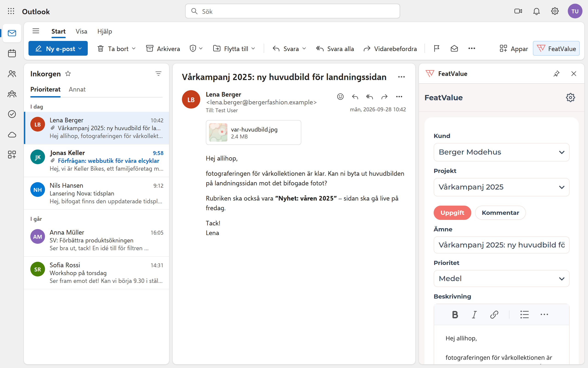Viewport: 588px width, 368px height.
Task: Select the Kommentar option
Action: point(500,213)
